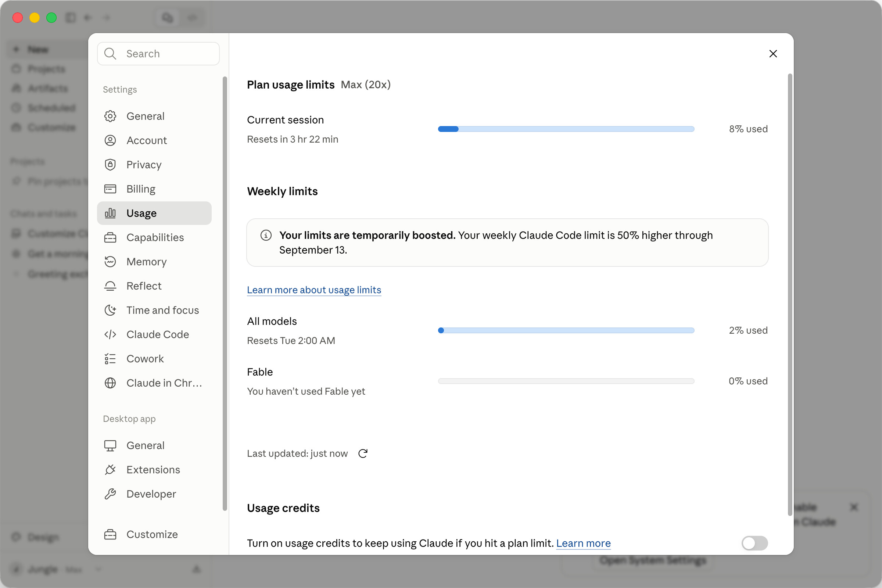Click the settings sidebar scrollbar

225,294
